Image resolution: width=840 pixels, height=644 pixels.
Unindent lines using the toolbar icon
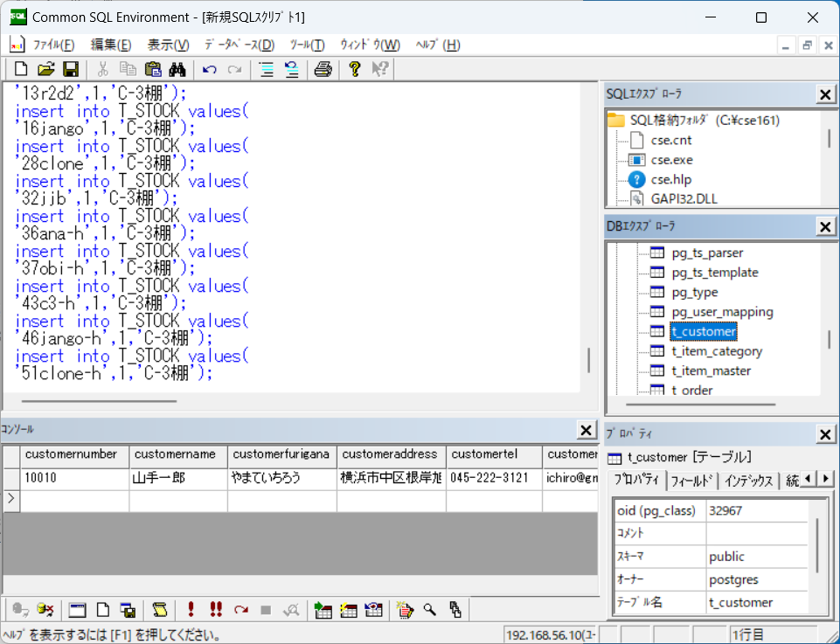click(291, 69)
